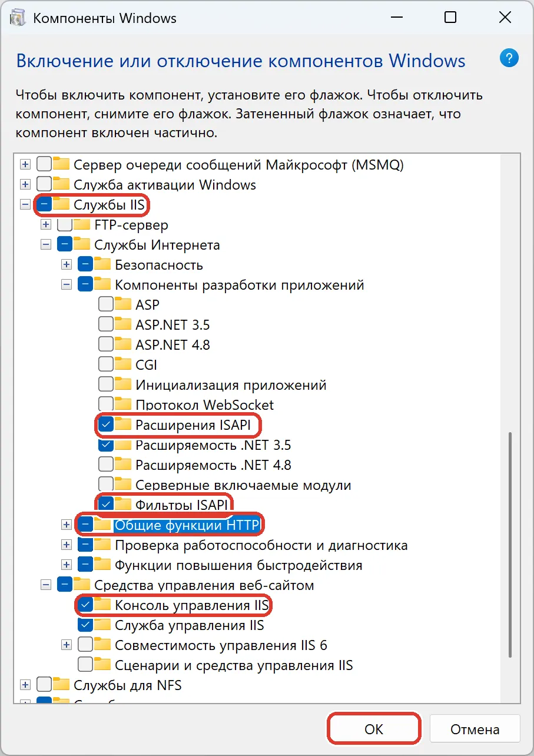534x756 pixels.
Task: Expand Совместимость управления IIS 6 node
Action: click(x=67, y=645)
